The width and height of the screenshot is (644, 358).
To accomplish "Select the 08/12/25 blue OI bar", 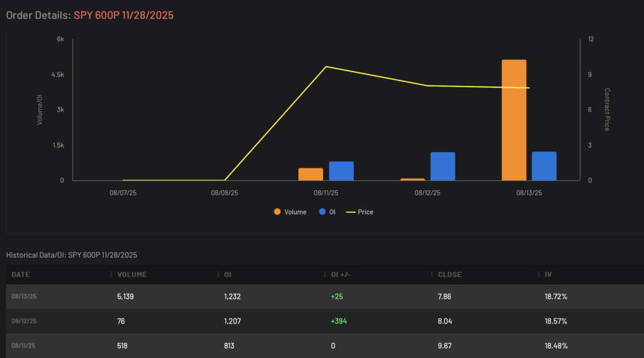I will click(x=443, y=166).
